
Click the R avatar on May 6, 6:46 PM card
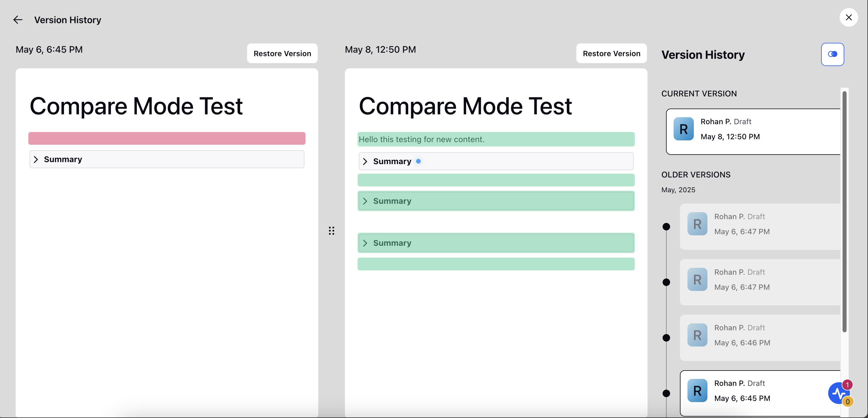697,335
